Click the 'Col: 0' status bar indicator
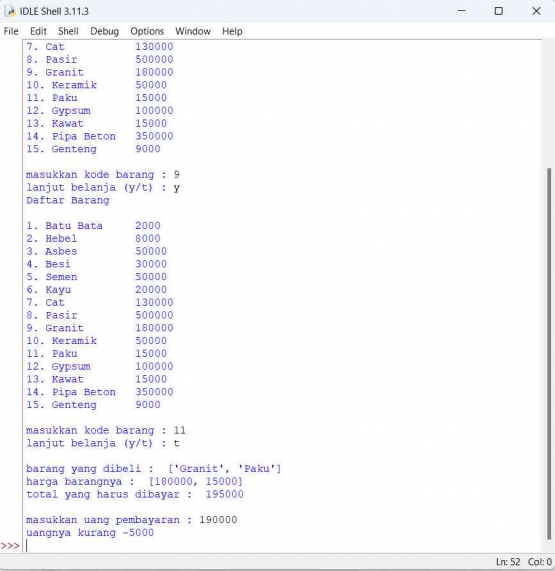 click(540, 562)
